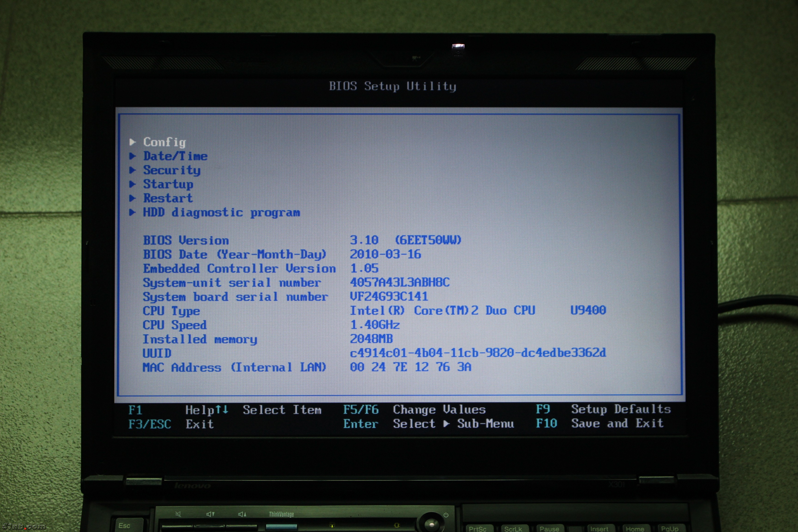Viewport: 798px width, 532px height.
Task: Click the arrow beside Restart
Action: [x=133, y=198]
